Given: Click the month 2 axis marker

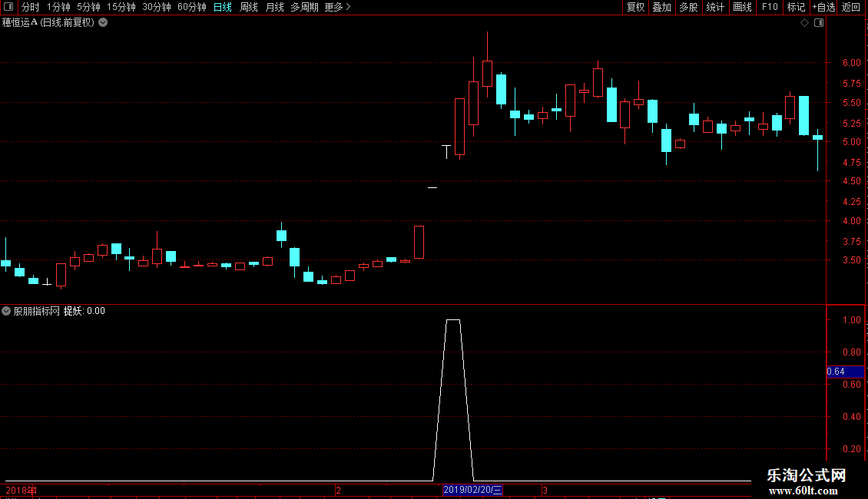Looking at the screenshot, I should [x=338, y=490].
